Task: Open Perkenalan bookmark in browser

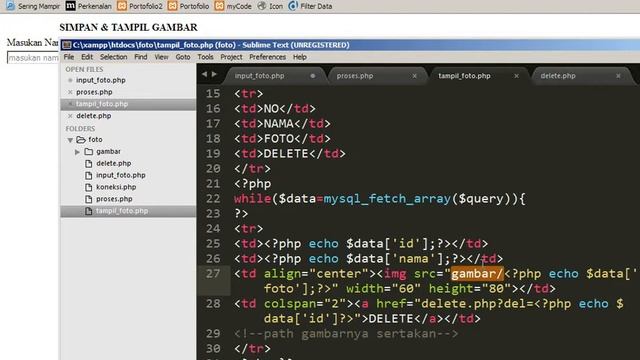Action: pos(89,6)
